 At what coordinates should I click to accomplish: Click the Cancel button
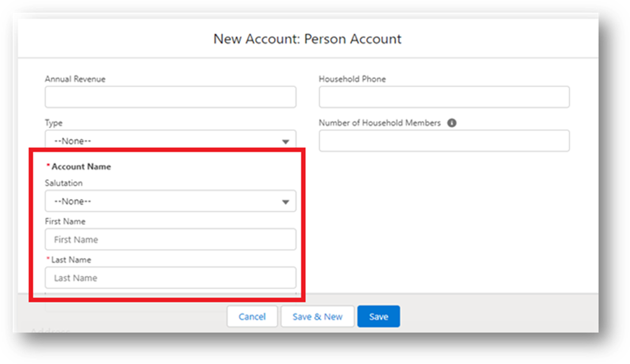point(252,316)
